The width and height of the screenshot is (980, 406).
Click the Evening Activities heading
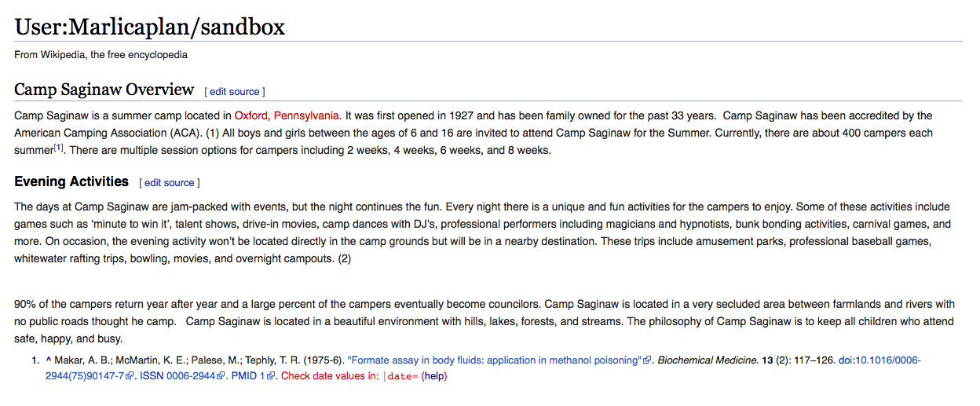[x=71, y=181]
